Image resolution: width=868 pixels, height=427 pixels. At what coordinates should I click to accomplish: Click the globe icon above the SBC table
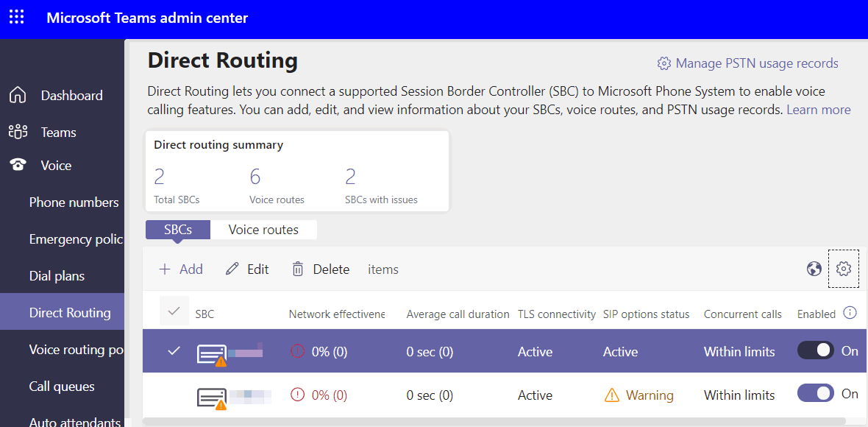pyautogui.click(x=814, y=269)
